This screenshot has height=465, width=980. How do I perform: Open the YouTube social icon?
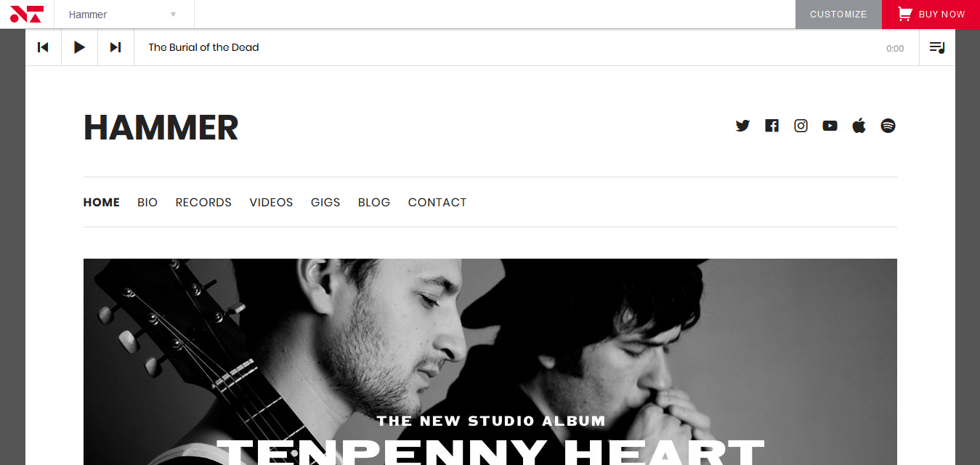830,126
